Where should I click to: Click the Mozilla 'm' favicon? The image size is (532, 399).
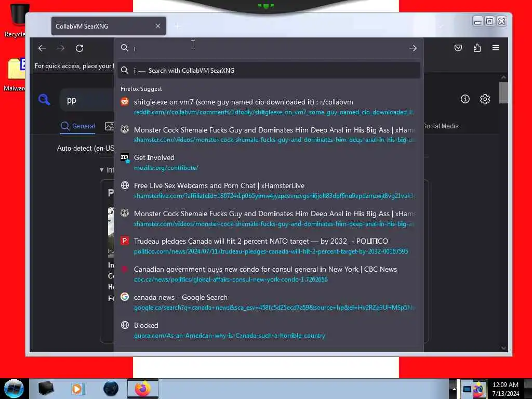coord(125,158)
